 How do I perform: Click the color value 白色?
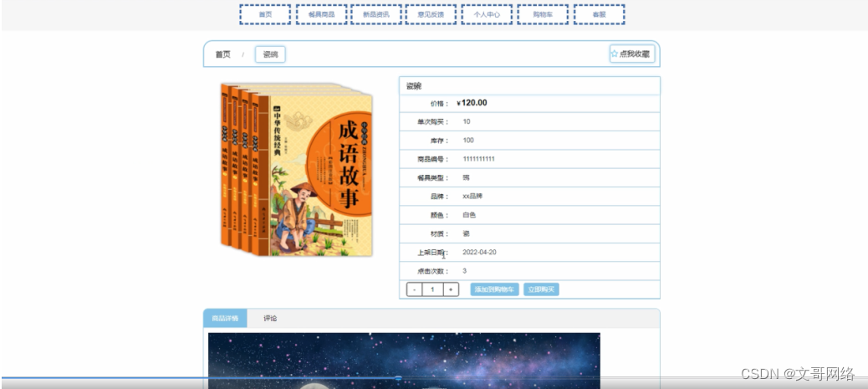[469, 215]
